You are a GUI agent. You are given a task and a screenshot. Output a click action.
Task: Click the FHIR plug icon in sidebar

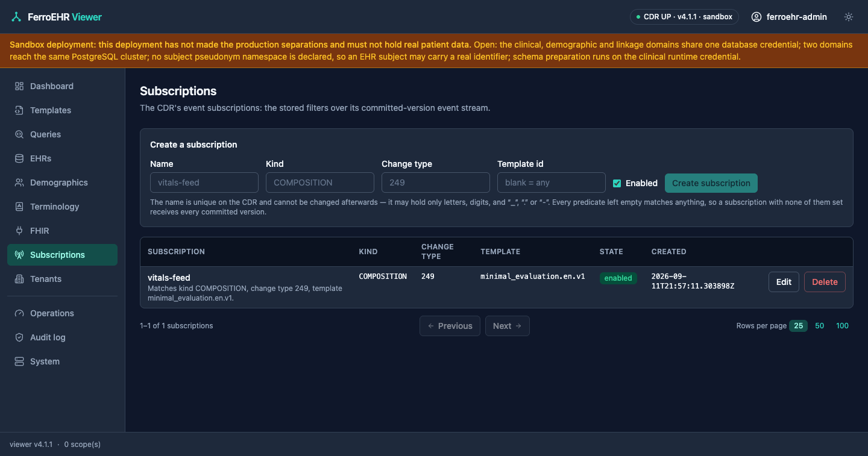(19, 231)
